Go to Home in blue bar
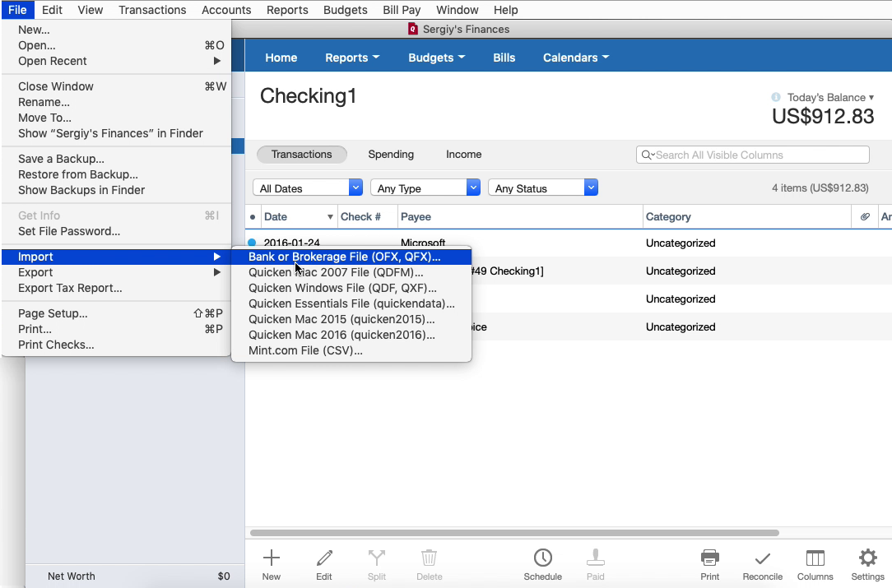The height and width of the screenshot is (588, 892). pyautogui.click(x=281, y=58)
